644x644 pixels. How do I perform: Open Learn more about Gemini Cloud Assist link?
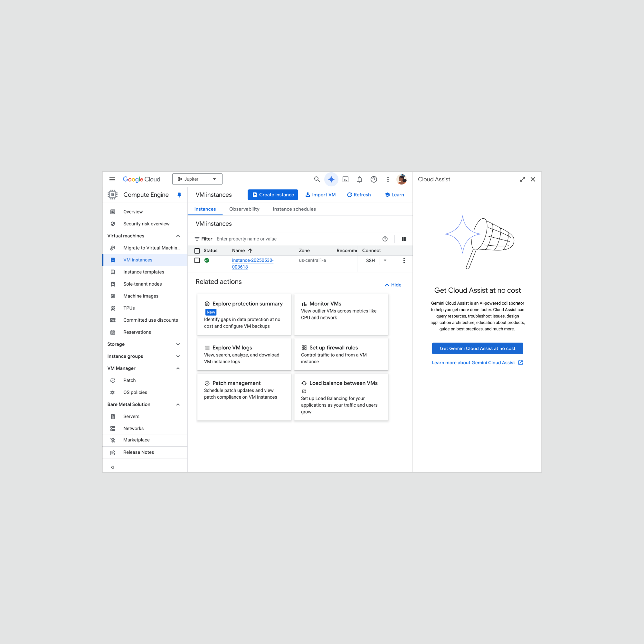click(477, 363)
